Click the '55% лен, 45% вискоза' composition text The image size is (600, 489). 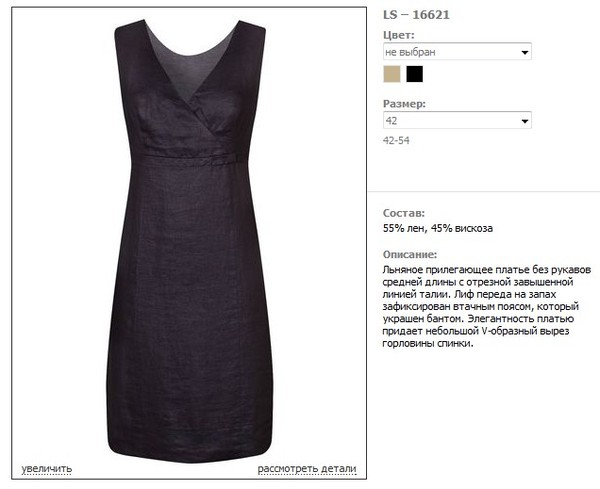point(438,228)
